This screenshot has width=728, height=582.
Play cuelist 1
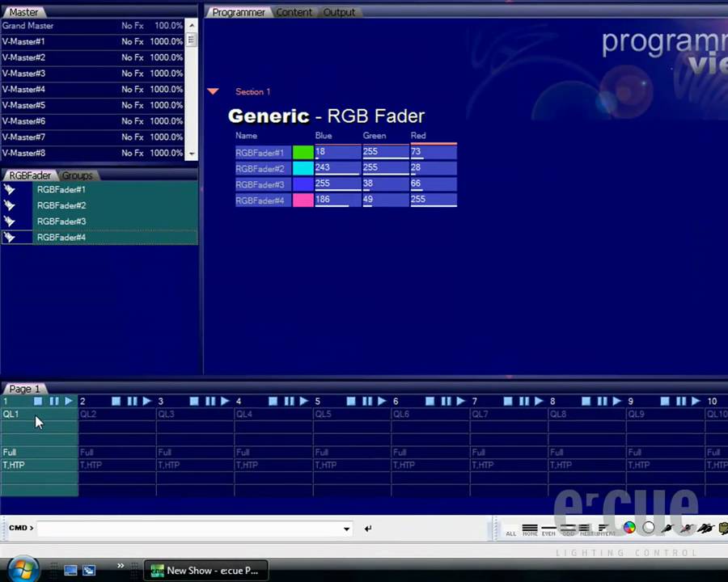click(x=70, y=401)
